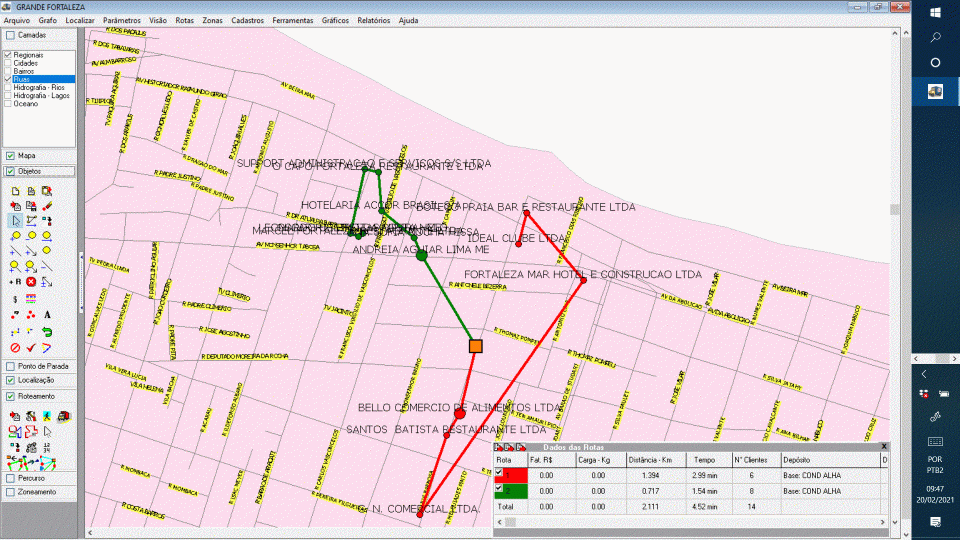Viewport: 960px width, 540px height.
Task: Click the 'Distância - Km' column header
Action: click(x=654, y=460)
